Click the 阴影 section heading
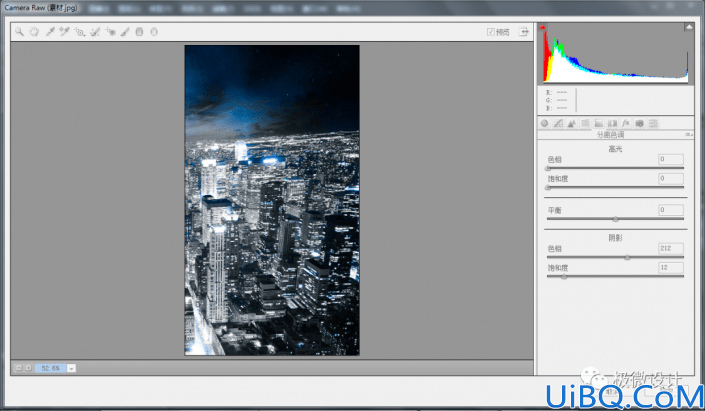Viewport: 705px width, 411px height. [615, 238]
